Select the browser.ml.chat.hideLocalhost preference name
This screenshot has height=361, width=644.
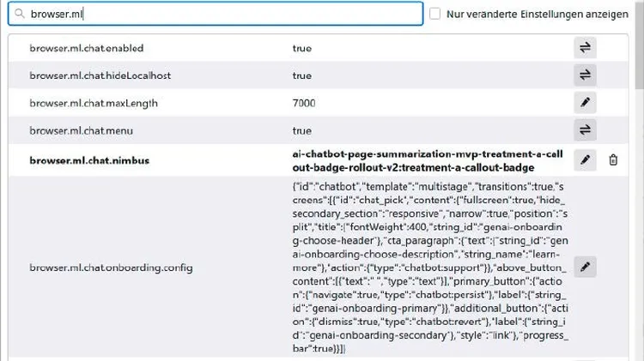tap(100, 75)
